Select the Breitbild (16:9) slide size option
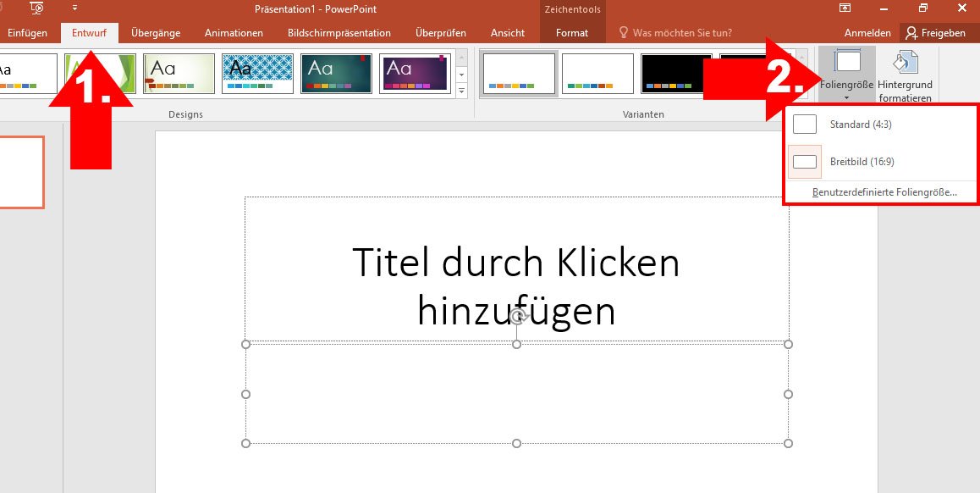This screenshot has width=980, height=493. pyautogui.click(x=863, y=160)
